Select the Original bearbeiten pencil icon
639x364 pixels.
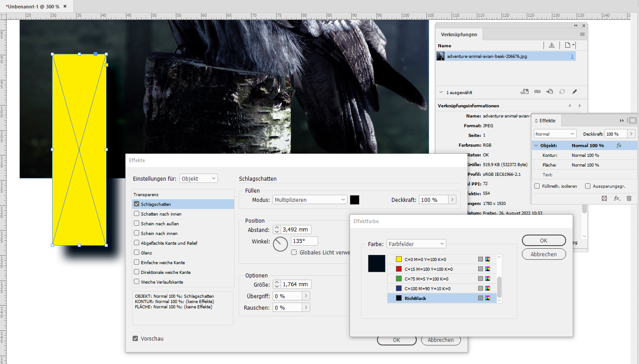574,91
